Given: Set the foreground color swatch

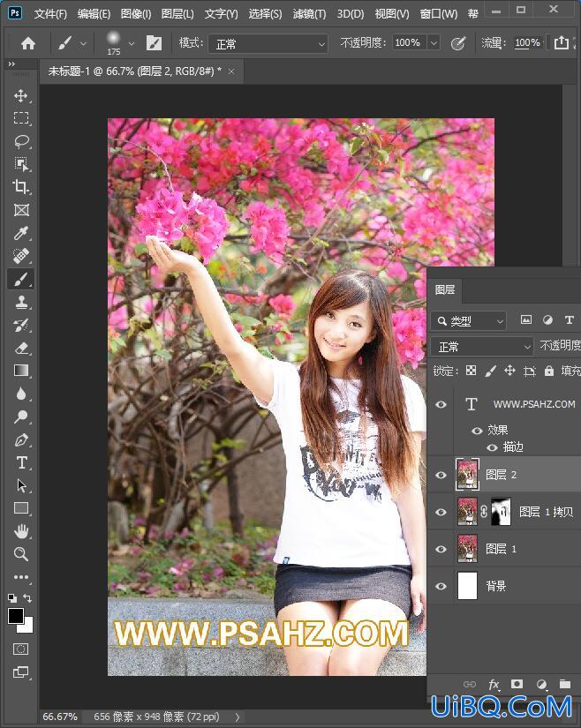Looking at the screenshot, I should [x=15, y=616].
